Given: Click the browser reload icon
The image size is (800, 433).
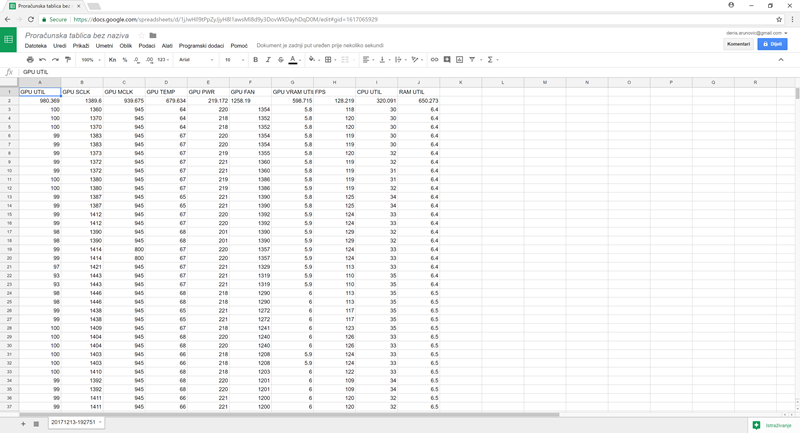Looking at the screenshot, I should tap(31, 19).
